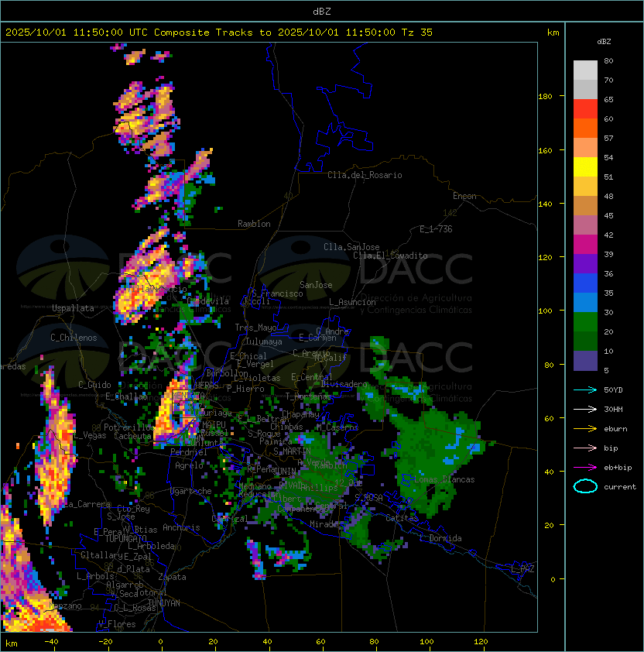Viewport: 644px width, 652px height.
Task: Click the 'Clla.del_Rosario' map label
Action: (365, 175)
